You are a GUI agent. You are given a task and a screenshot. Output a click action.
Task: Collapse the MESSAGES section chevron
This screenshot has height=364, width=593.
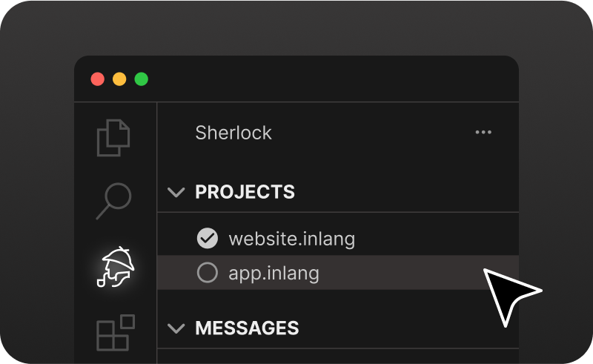tap(176, 328)
